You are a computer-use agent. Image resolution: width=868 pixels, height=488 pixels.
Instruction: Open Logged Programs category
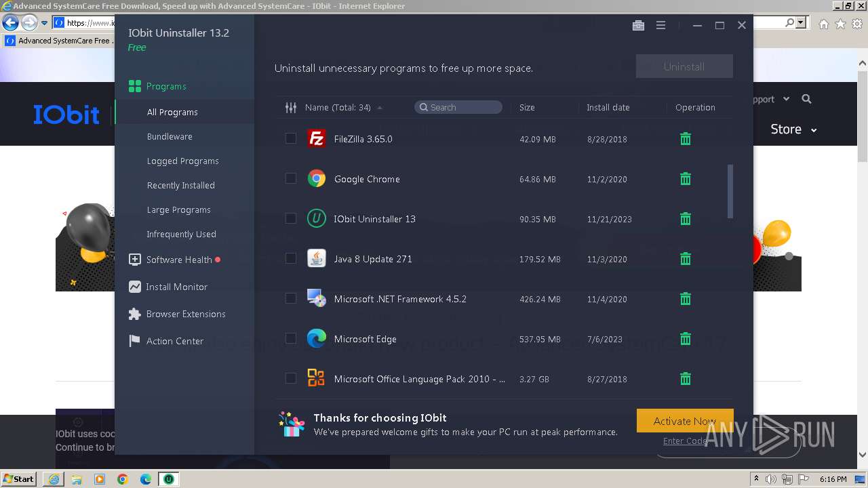[184, 161]
